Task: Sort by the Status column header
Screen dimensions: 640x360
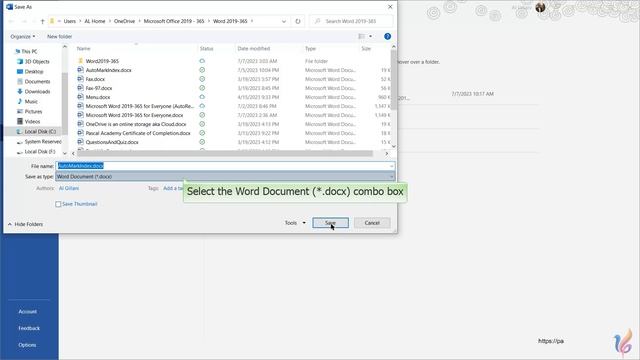Action: tap(207, 49)
